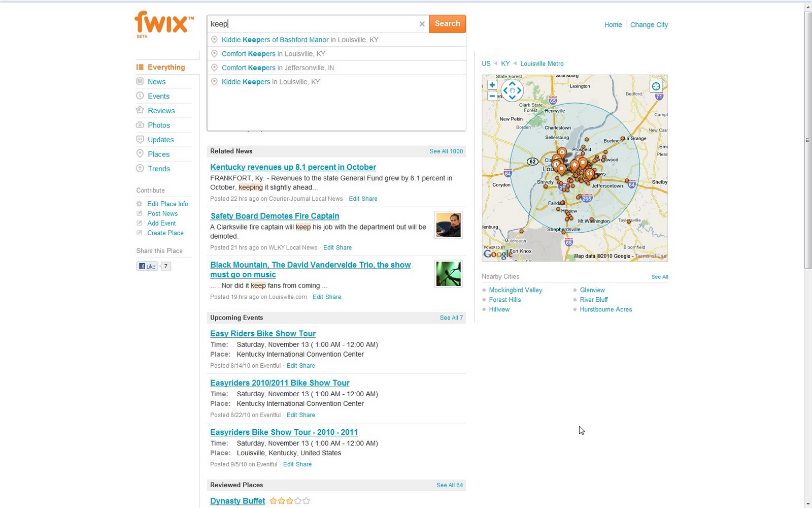
Task: Click the Updates speech bubble icon
Action: coord(140,139)
